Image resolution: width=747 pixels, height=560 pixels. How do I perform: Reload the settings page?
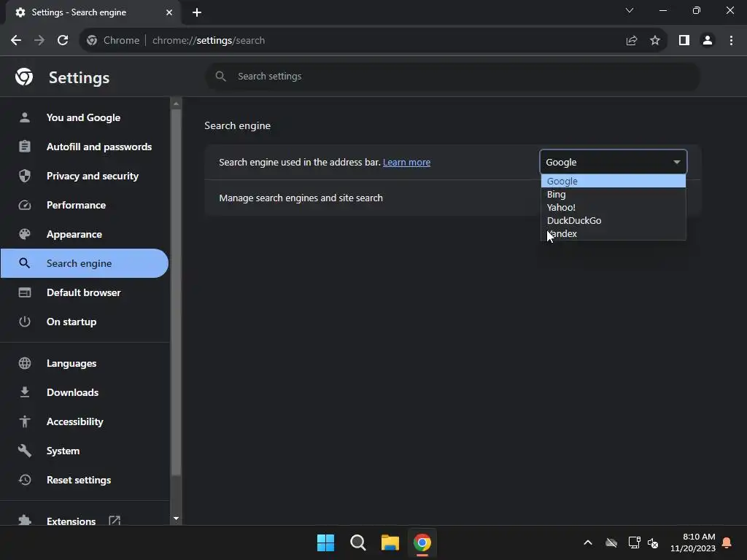point(63,41)
